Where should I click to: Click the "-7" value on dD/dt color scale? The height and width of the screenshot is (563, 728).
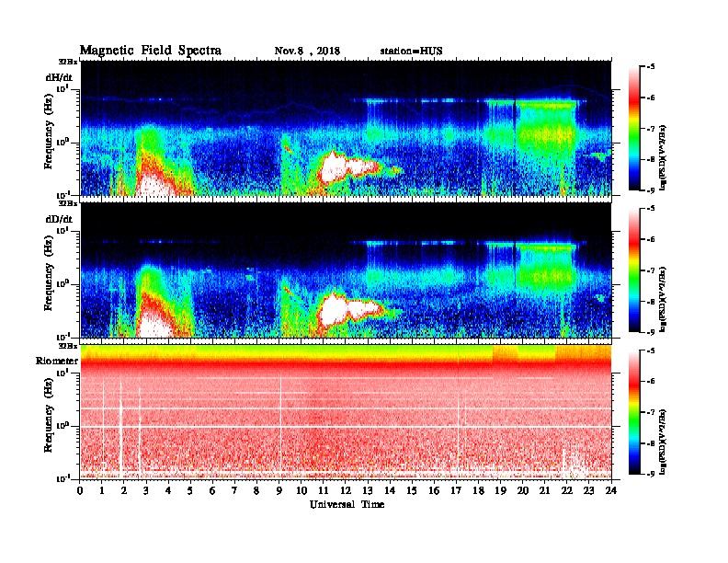coord(651,270)
